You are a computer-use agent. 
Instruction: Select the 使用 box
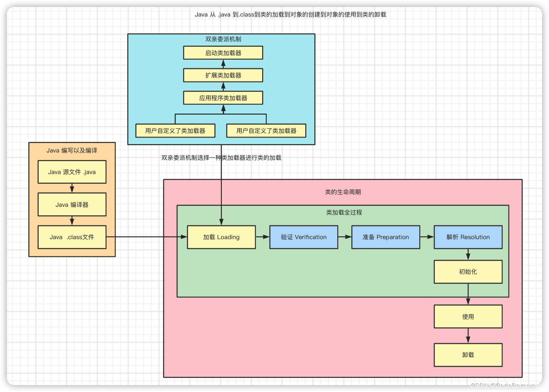coord(468,317)
